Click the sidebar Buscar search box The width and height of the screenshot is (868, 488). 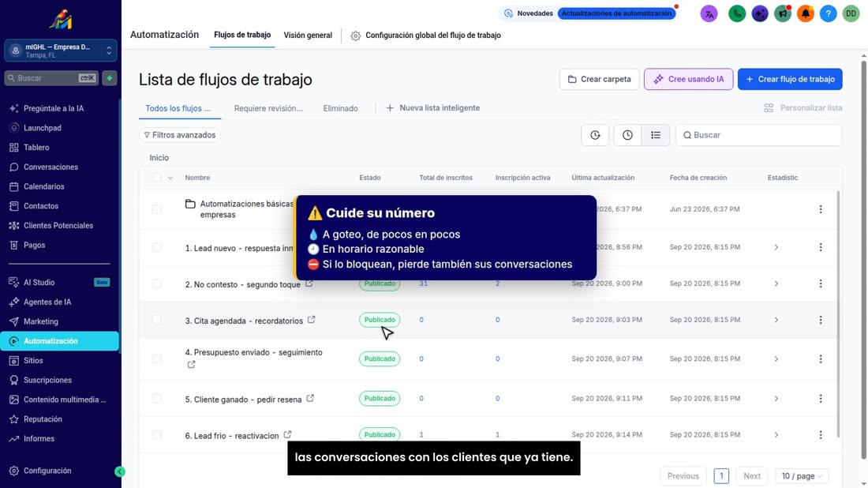click(x=51, y=78)
